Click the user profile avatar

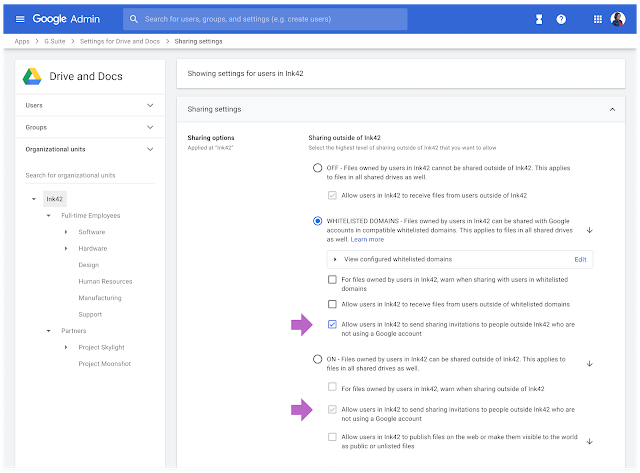coord(633,19)
